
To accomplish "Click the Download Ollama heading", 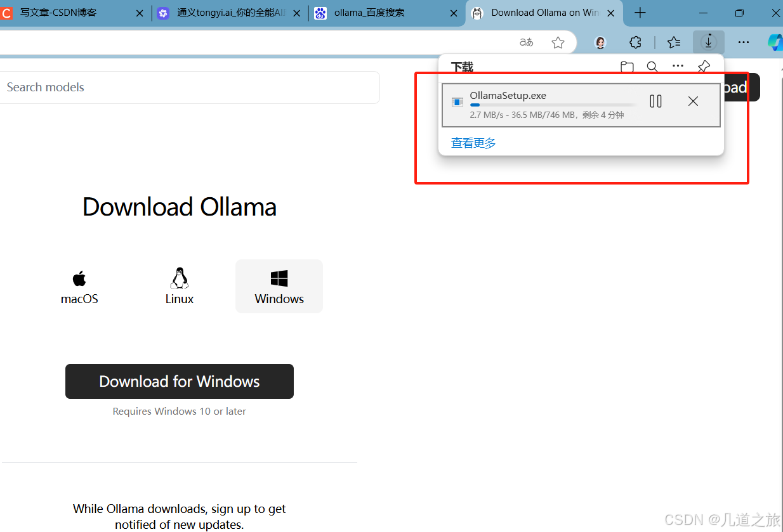I will [x=180, y=207].
